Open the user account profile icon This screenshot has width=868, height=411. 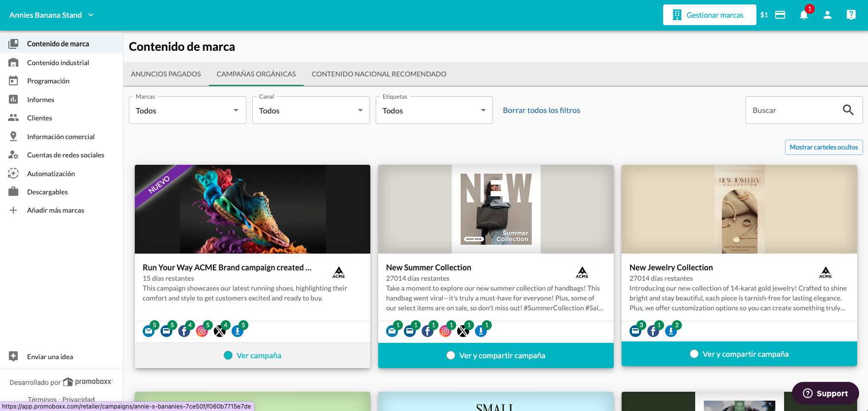(828, 15)
